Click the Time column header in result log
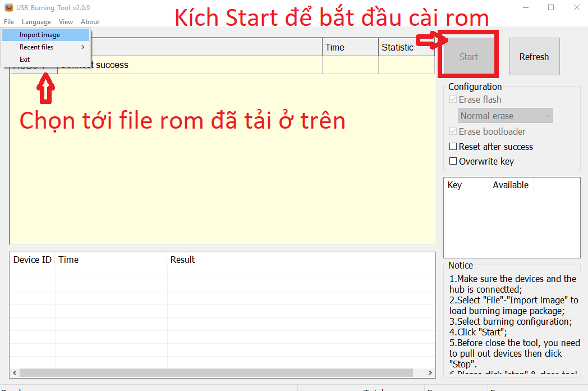The width and height of the screenshot is (588, 391). [x=111, y=260]
